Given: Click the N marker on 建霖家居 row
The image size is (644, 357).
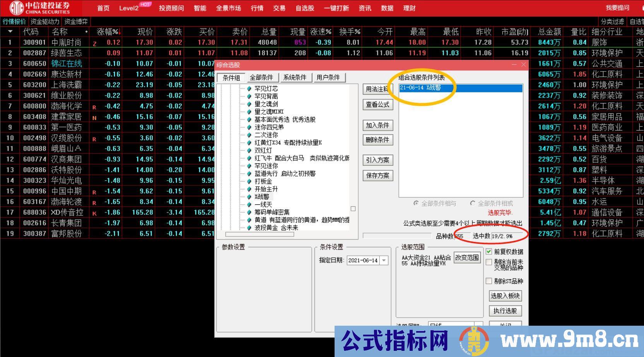Looking at the screenshot, I should (x=94, y=118).
